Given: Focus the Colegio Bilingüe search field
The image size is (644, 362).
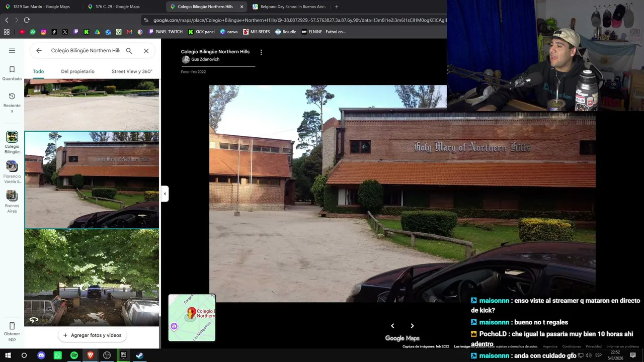Looking at the screenshot, I should (85, 51).
